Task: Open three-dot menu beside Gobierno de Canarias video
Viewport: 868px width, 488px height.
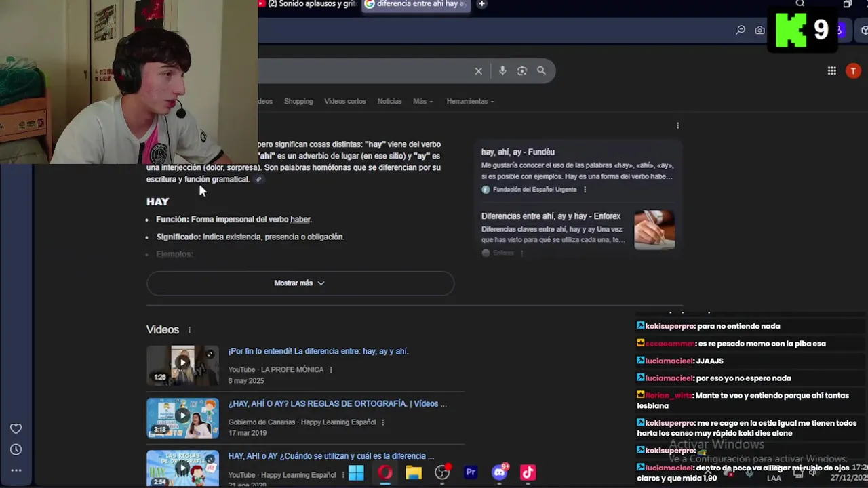Action: pos(383,422)
